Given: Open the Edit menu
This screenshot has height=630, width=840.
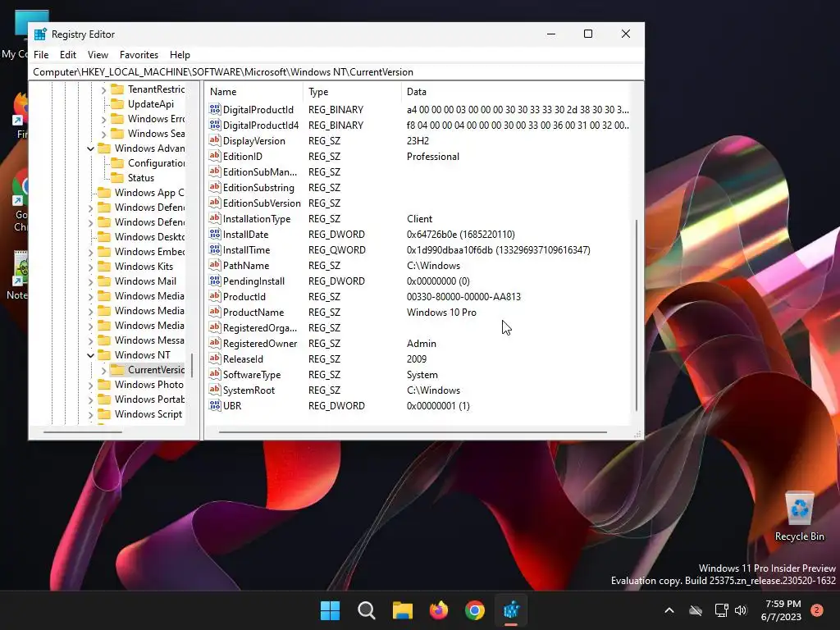Looking at the screenshot, I should point(67,55).
